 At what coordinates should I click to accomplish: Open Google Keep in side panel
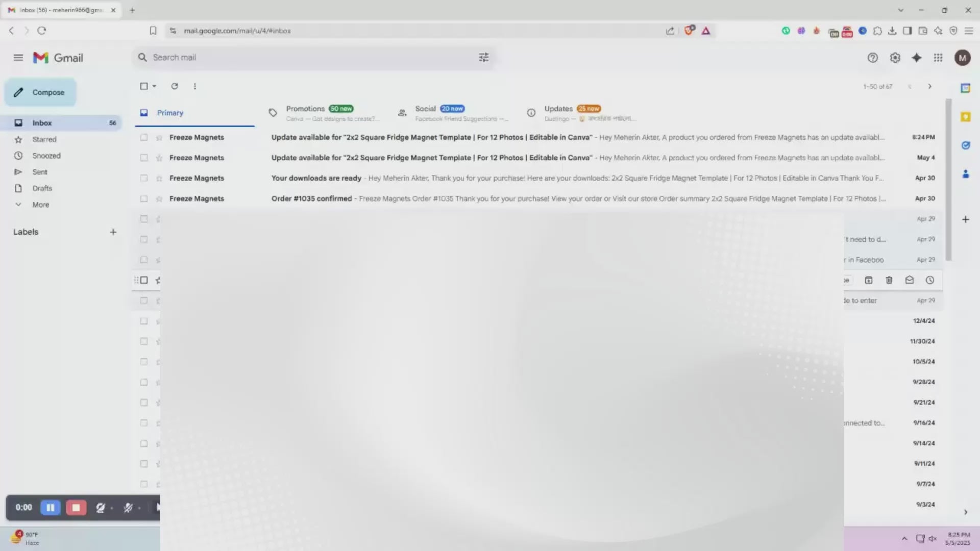click(965, 117)
